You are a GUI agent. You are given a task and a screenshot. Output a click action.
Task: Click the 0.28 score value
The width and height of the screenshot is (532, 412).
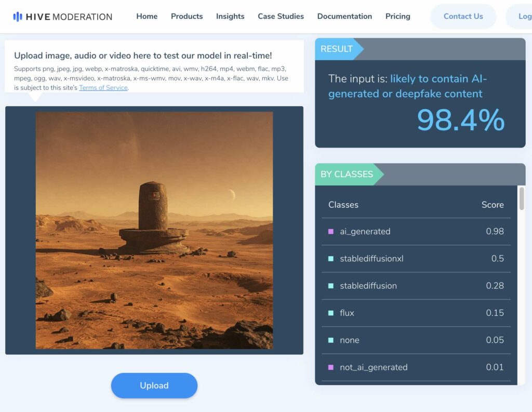coord(495,286)
